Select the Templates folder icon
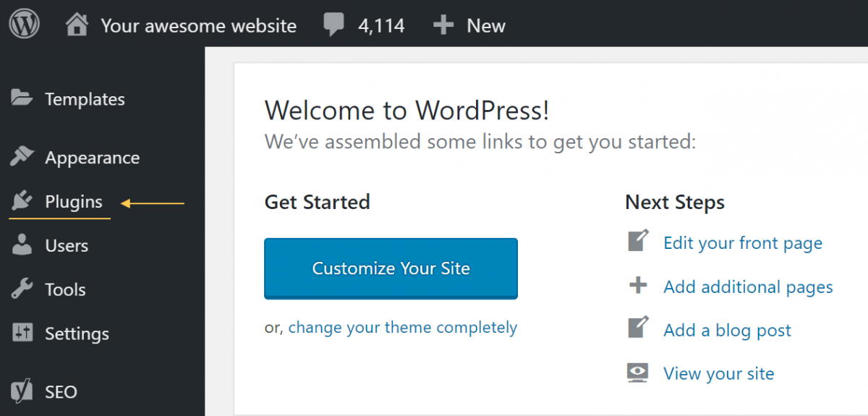 pos(22,98)
